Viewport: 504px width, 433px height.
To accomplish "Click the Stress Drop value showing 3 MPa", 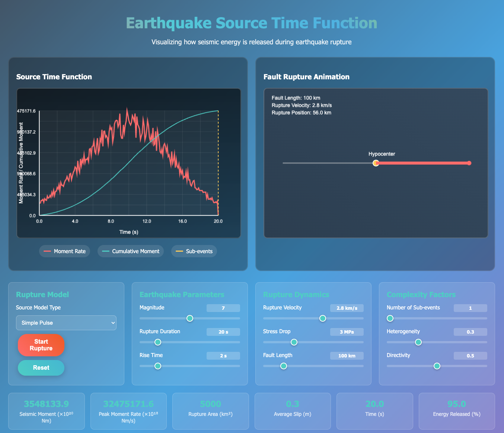I will point(347,332).
